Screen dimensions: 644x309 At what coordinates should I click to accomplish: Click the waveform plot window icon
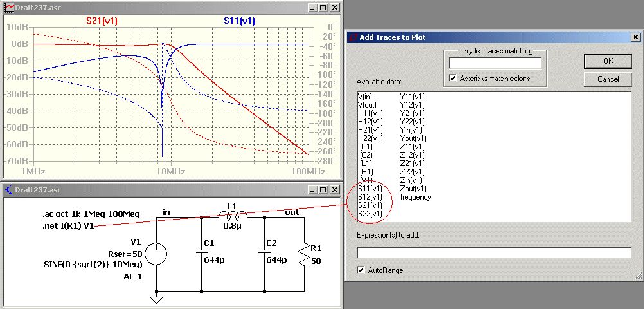pyautogui.click(x=9, y=8)
